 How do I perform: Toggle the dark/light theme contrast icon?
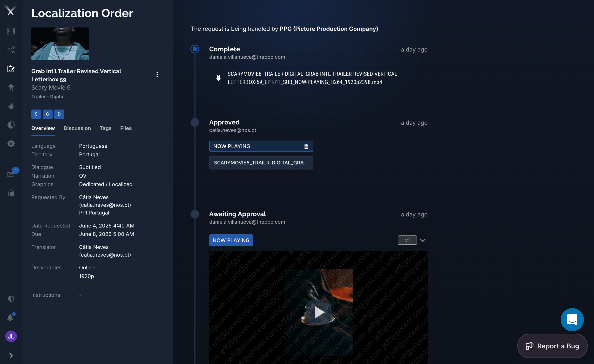click(x=11, y=299)
